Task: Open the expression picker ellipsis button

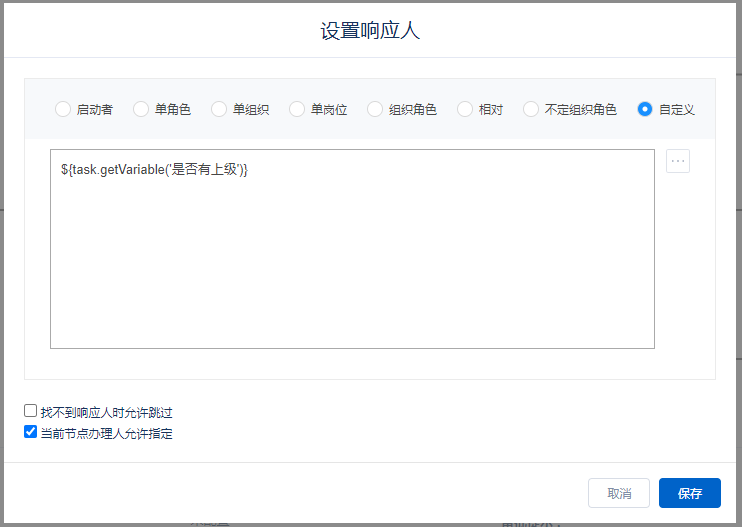Action: click(677, 161)
